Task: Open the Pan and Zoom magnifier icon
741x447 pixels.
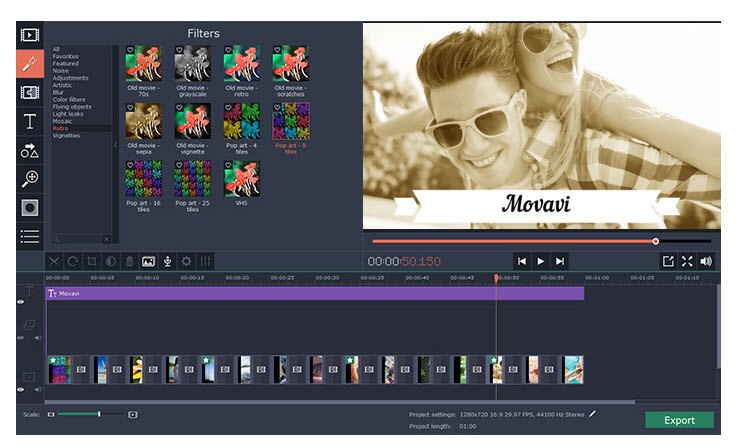Action: click(x=30, y=179)
